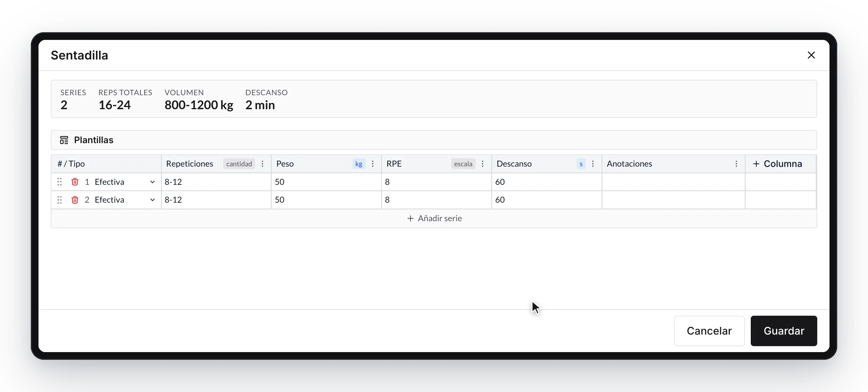The width and height of the screenshot is (868, 392).
Task: Edit Repeticiones cell of series 2
Action: point(216,199)
